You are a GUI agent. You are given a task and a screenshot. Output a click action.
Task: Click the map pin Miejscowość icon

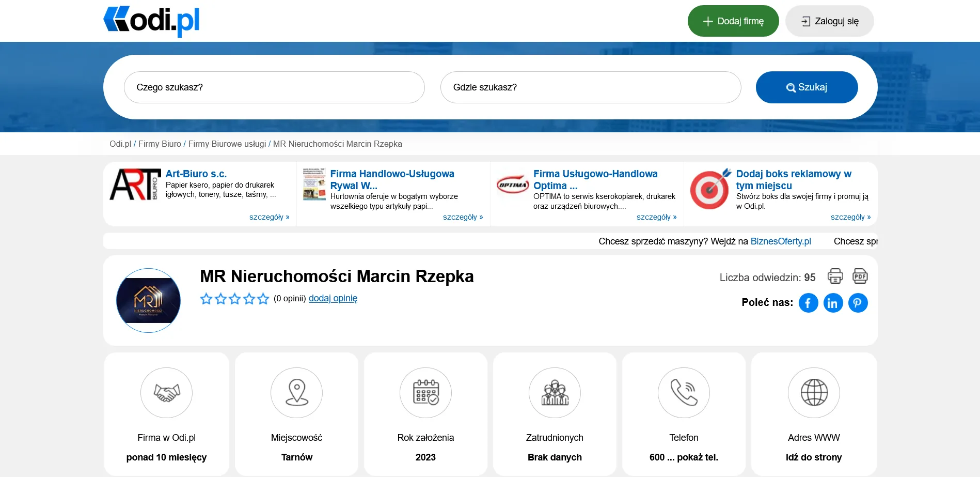point(297,393)
